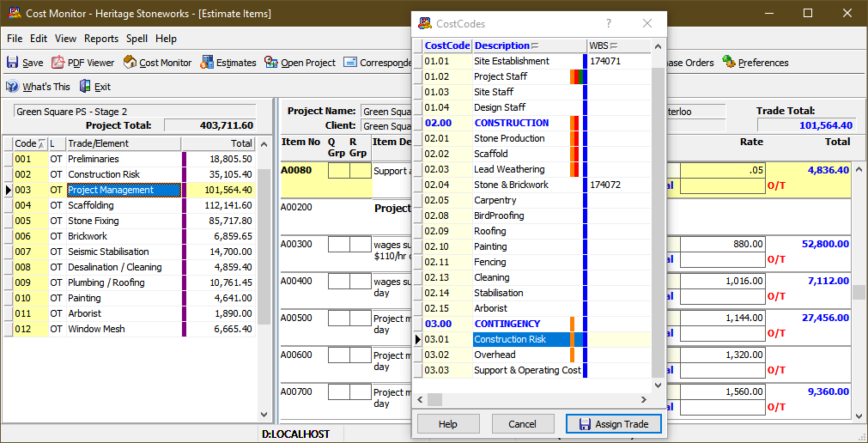The width and height of the screenshot is (868, 443).
Task: Select the BirdProofing cost code
Action: (x=532, y=215)
